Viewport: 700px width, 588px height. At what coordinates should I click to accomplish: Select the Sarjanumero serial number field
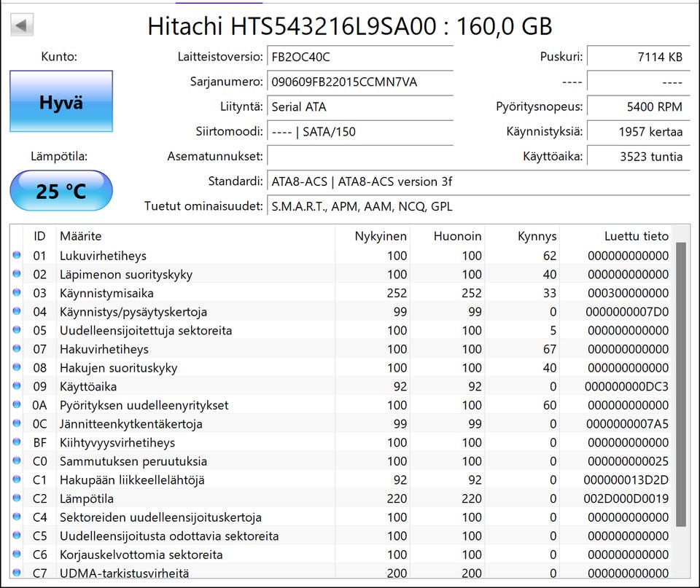360,82
